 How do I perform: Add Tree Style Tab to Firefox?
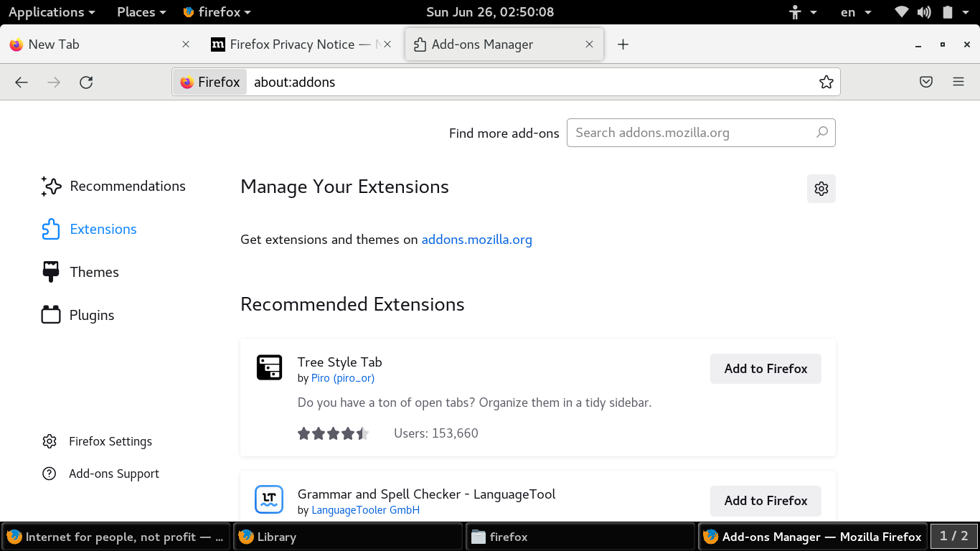765,369
